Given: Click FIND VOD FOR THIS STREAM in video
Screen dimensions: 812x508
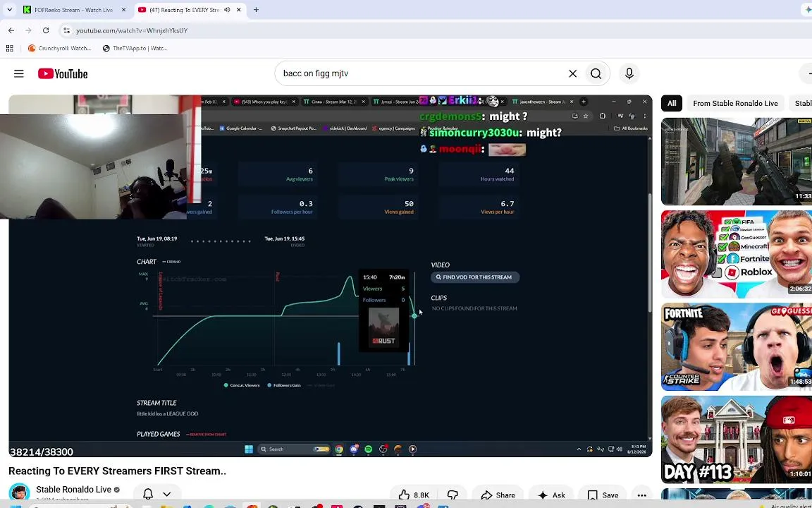Looking at the screenshot, I should coord(475,277).
